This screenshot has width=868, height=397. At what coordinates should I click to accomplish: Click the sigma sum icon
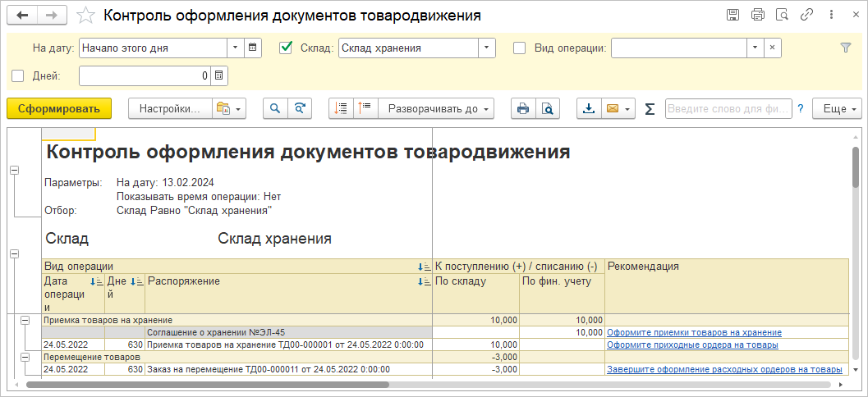coord(650,108)
